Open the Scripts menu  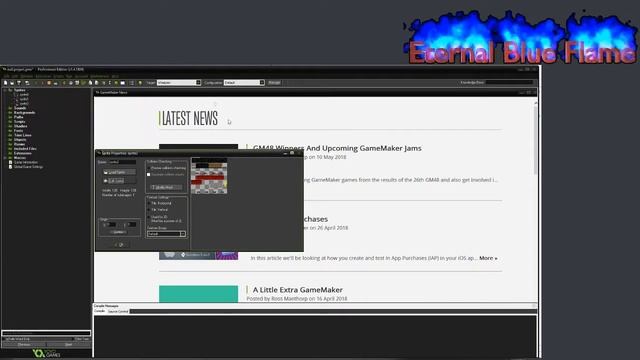(58, 76)
